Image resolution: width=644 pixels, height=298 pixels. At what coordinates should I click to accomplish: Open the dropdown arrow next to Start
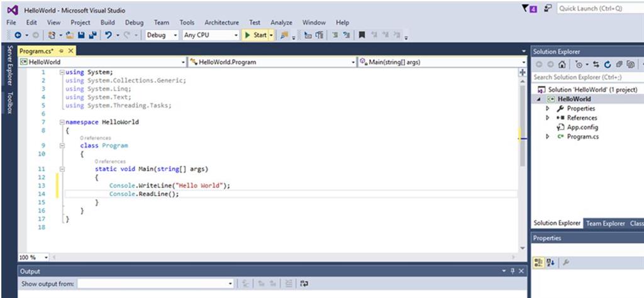click(x=272, y=35)
